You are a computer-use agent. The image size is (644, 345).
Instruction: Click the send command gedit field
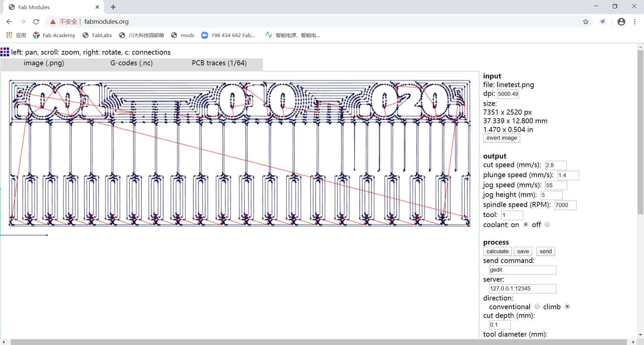(x=523, y=270)
